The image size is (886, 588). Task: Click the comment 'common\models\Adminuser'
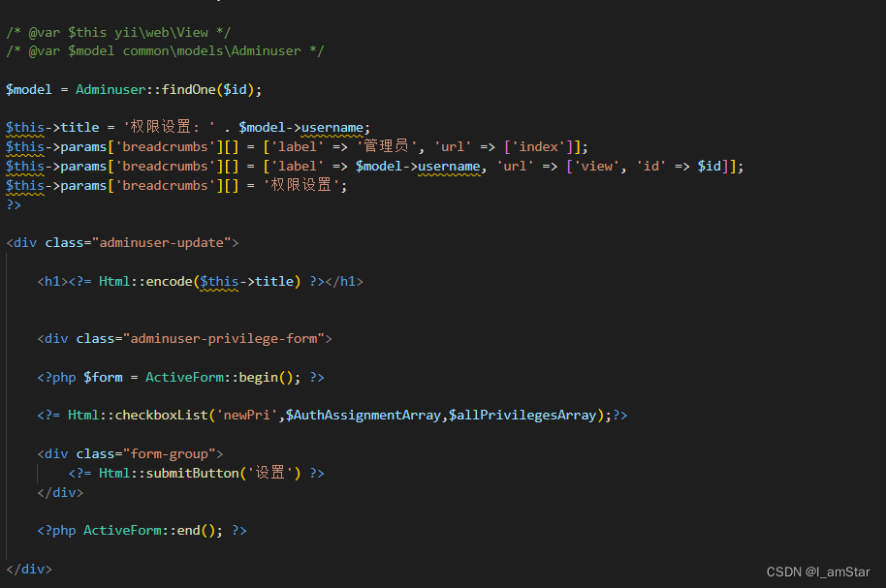tap(211, 50)
